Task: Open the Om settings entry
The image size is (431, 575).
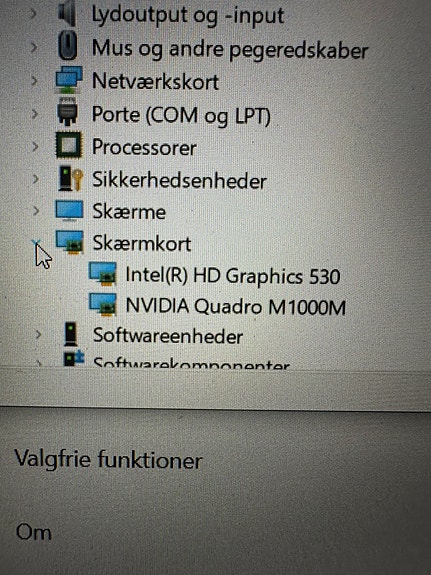Action: coord(33,532)
